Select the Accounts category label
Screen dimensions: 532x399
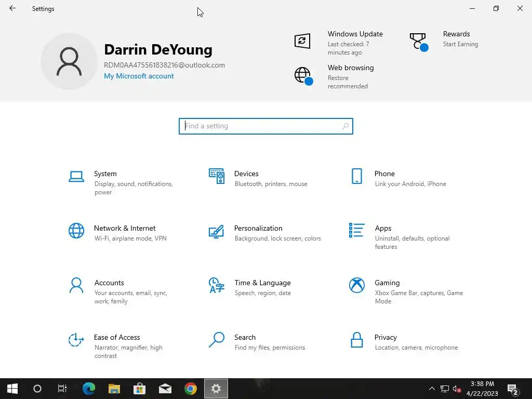pyautogui.click(x=109, y=283)
